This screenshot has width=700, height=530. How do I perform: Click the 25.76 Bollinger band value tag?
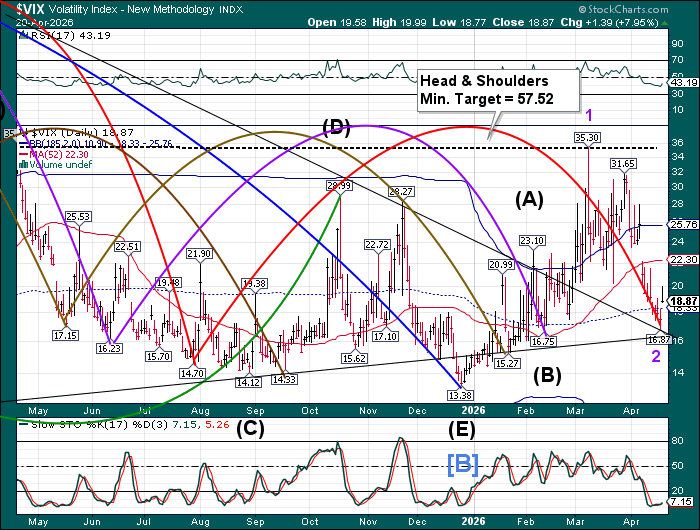[683, 225]
